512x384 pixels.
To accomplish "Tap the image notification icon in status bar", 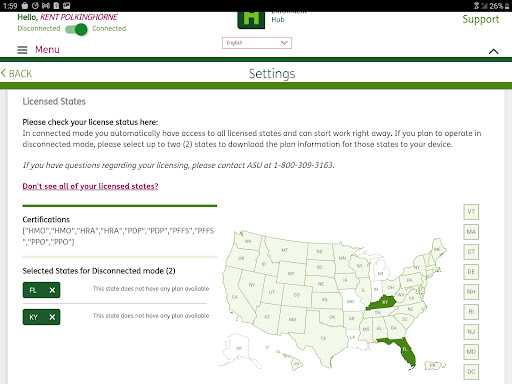I will click(67, 6).
